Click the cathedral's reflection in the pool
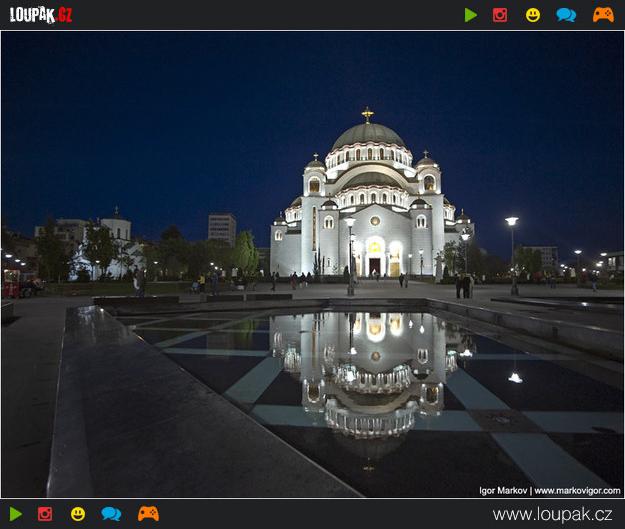 tap(370, 370)
